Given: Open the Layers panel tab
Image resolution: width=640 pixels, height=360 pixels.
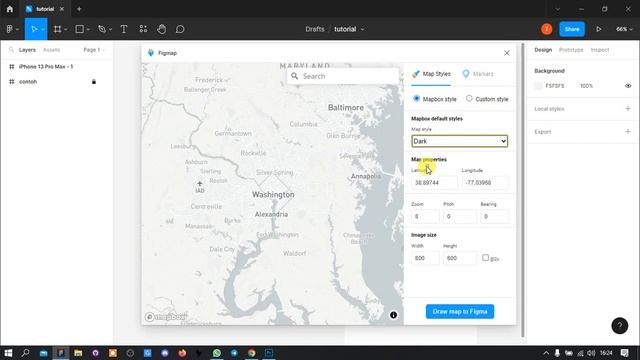Looking at the screenshot, I should [x=27, y=50].
